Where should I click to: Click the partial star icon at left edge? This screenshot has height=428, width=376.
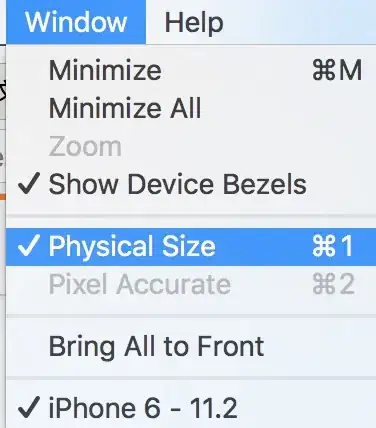tap(3, 91)
